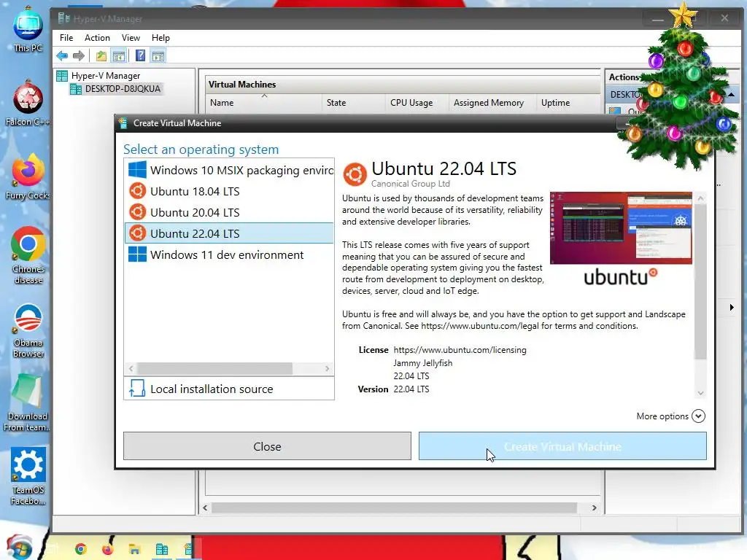Select Windows 11 dev environment

229,254
